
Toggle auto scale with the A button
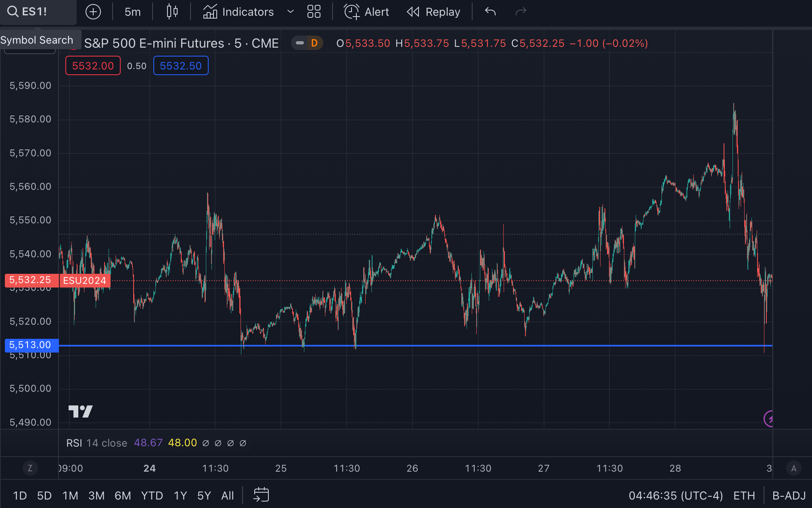[794, 468]
